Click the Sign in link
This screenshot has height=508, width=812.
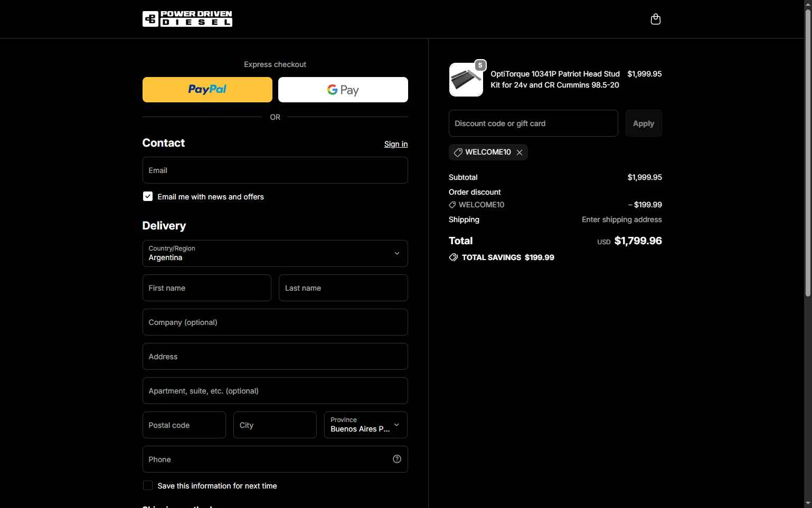(x=396, y=144)
